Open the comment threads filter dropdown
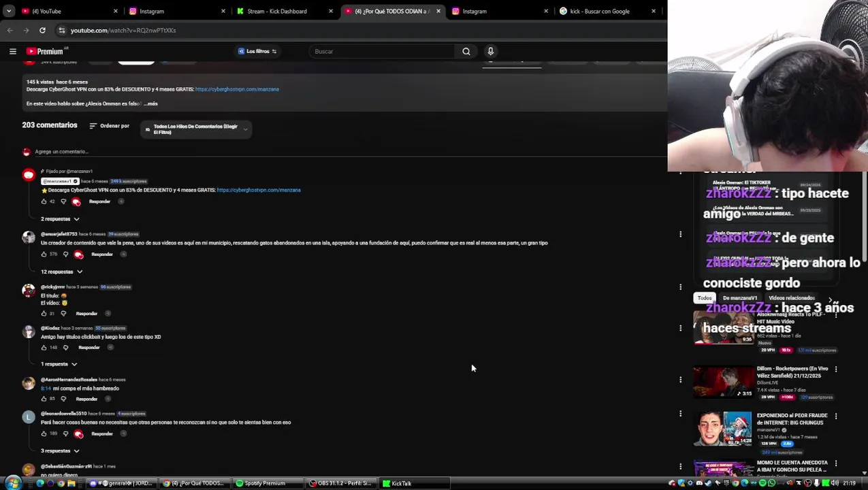868x490 pixels. (196, 129)
